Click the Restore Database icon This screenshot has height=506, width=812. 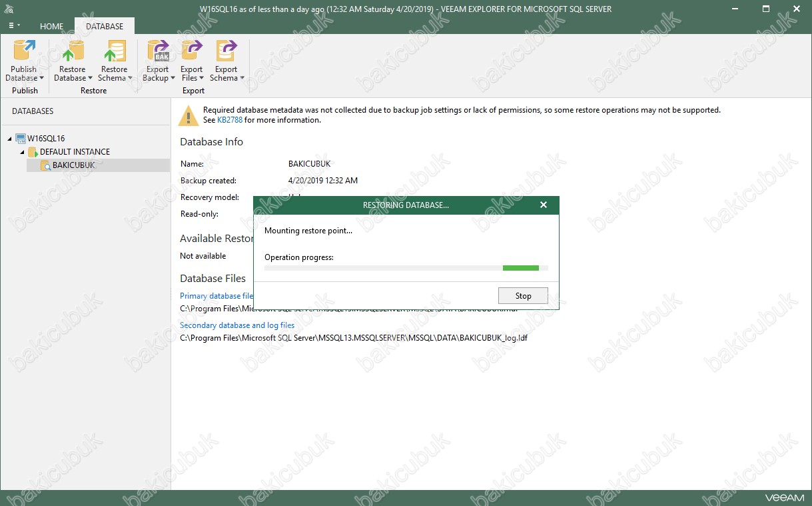pyautogui.click(x=73, y=52)
